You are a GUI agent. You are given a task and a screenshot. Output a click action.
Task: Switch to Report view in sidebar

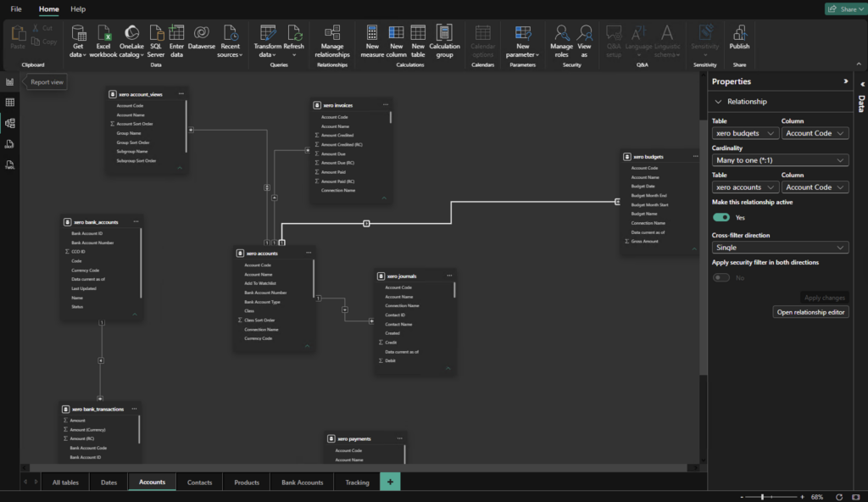[x=9, y=82]
